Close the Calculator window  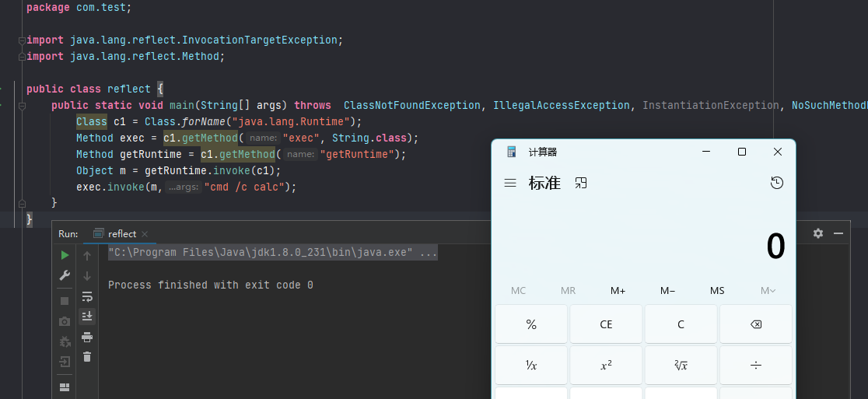[778, 152]
